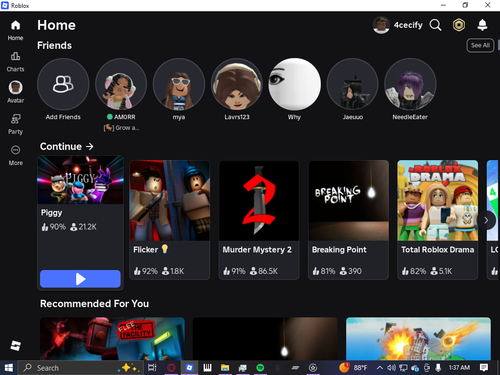This screenshot has height=375, width=500.
Task: Open friend AMORR's avatar
Action: tap(121, 84)
